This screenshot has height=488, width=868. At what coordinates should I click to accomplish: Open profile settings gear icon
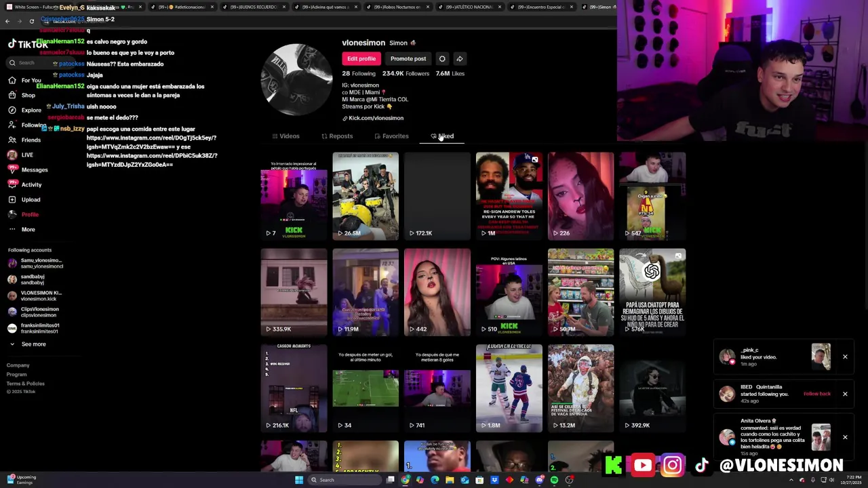point(442,59)
